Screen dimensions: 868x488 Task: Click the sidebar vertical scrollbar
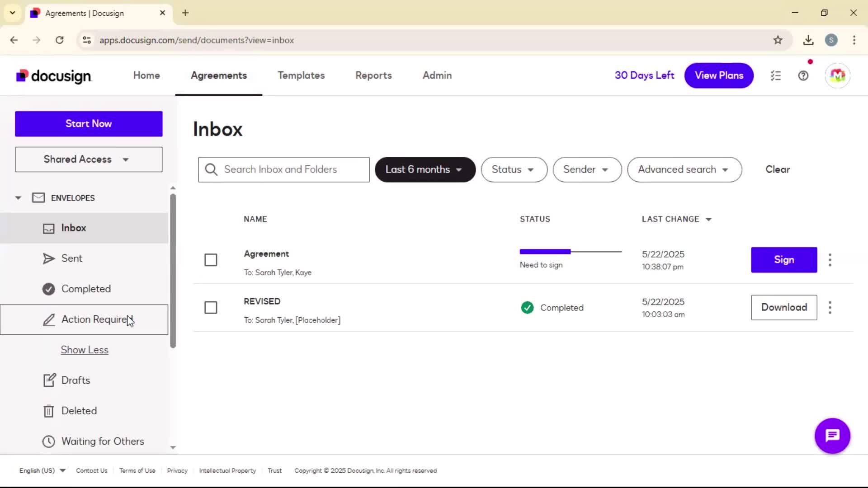point(173,271)
